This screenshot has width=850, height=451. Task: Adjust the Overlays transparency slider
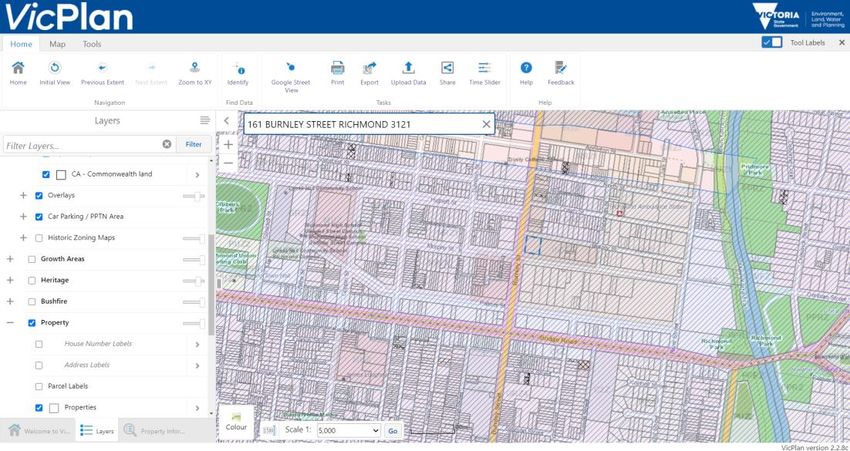(194, 196)
